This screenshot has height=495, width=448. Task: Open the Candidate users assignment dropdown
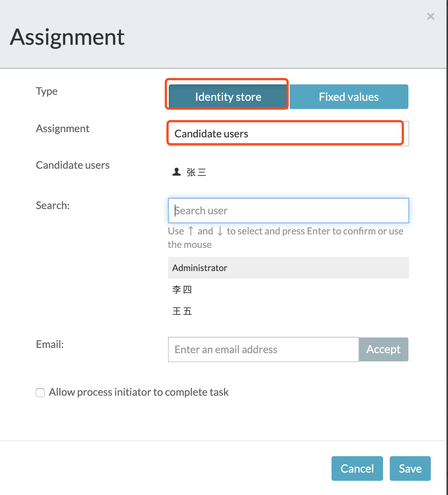pyautogui.click(x=288, y=134)
